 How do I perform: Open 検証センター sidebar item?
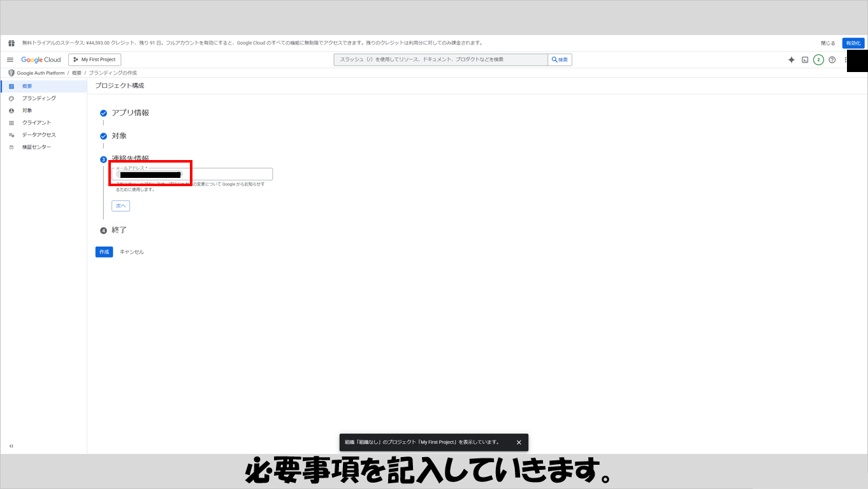click(x=36, y=147)
